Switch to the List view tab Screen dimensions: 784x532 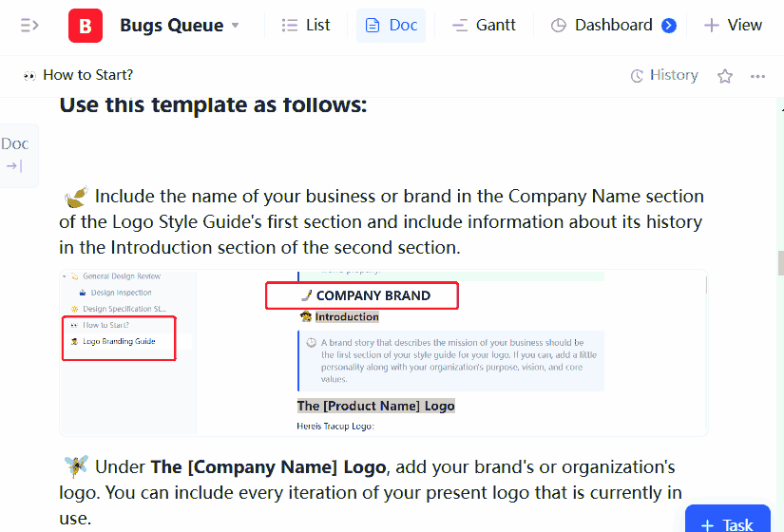click(x=306, y=26)
